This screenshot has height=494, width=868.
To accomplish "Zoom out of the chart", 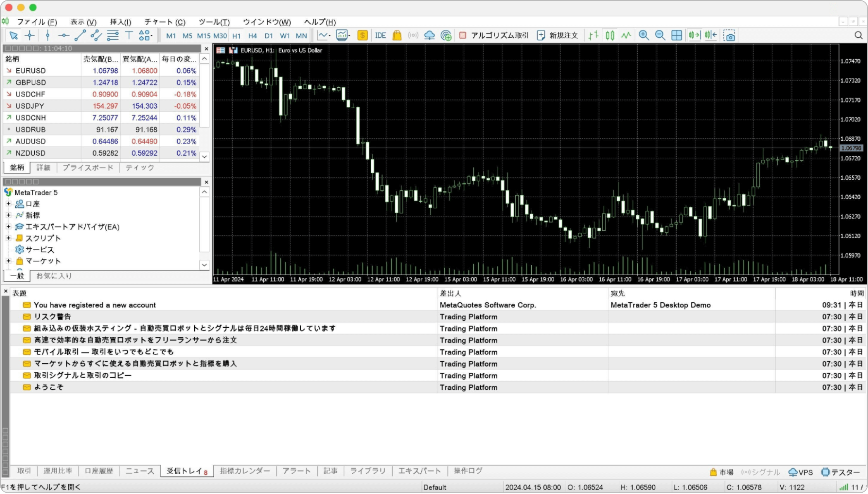I will [660, 36].
